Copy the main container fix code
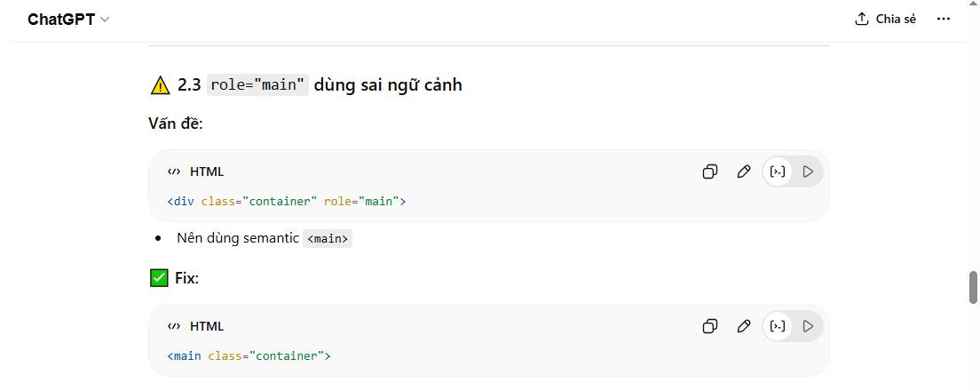This screenshot has width=980, height=391. [x=709, y=326]
